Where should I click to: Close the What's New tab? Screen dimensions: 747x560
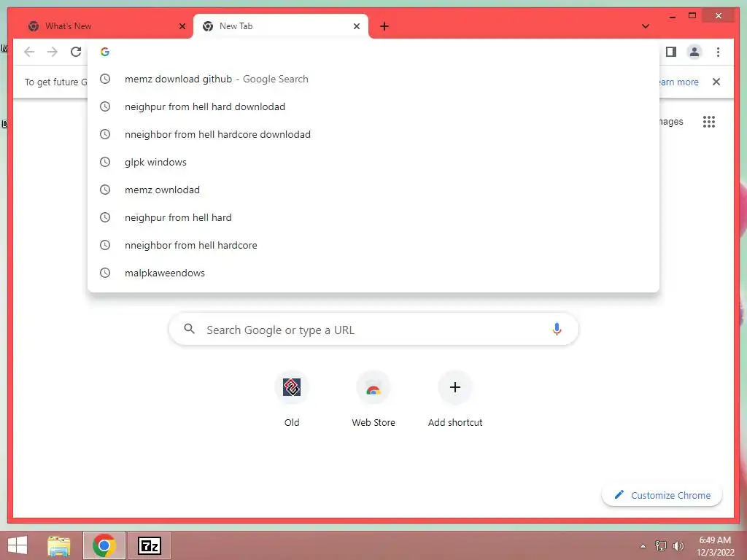tap(182, 26)
